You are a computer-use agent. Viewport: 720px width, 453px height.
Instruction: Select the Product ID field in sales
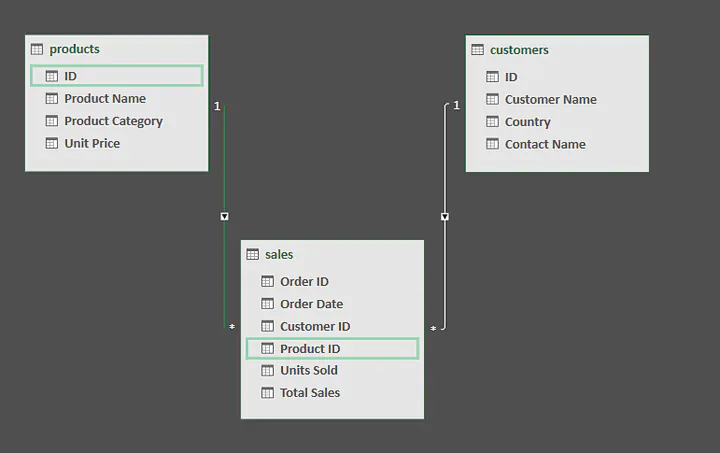332,348
